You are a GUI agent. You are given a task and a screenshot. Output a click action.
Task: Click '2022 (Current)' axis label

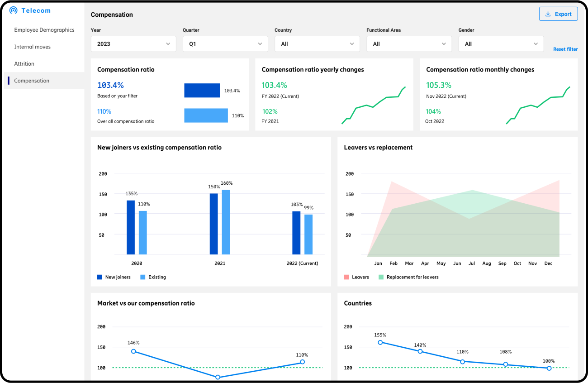[302, 263]
